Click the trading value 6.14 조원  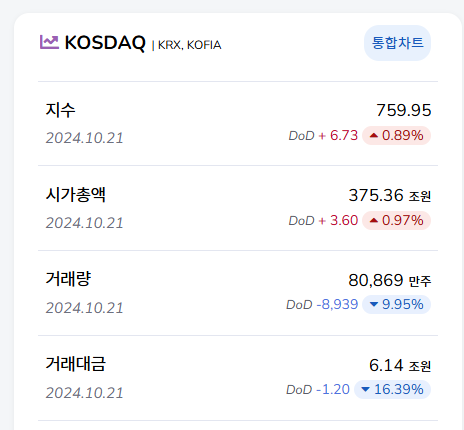[x=400, y=365]
